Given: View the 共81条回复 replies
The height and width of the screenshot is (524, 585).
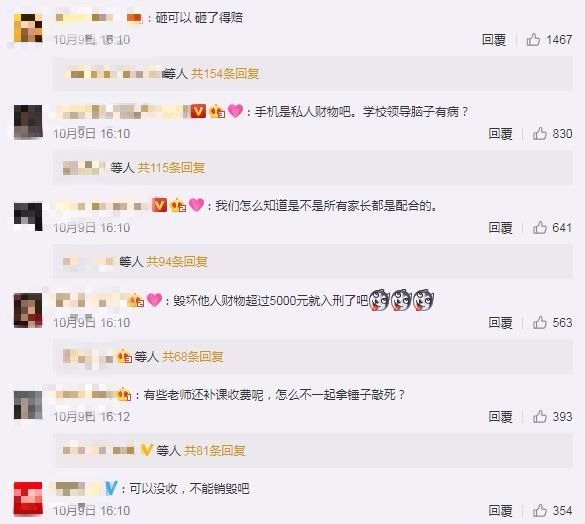Looking at the screenshot, I should click(x=215, y=450).
